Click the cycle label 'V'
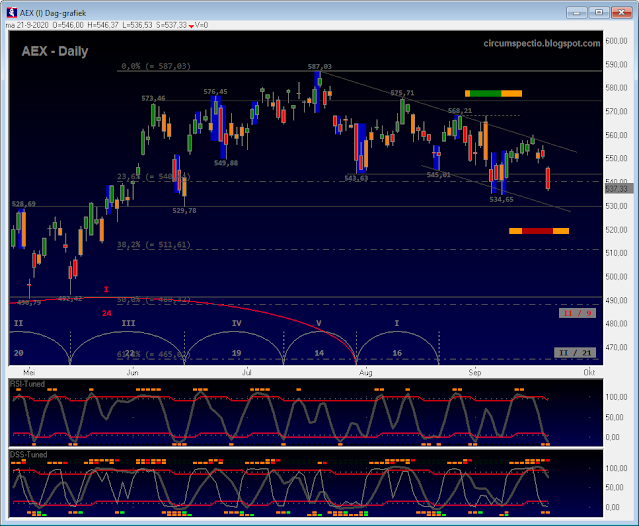639x526 pixels. (319, 323)
